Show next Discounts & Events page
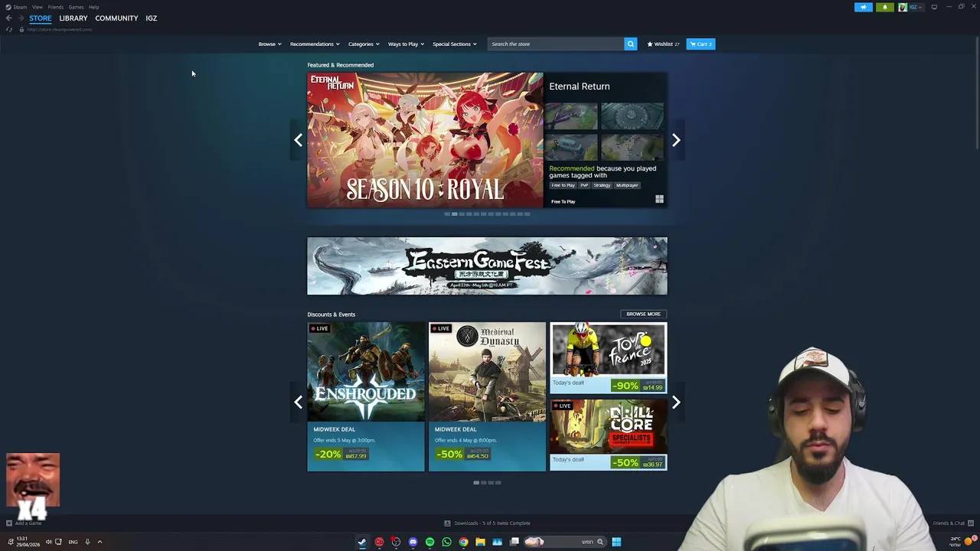This screenshot has width=980, height=551. 676,402
